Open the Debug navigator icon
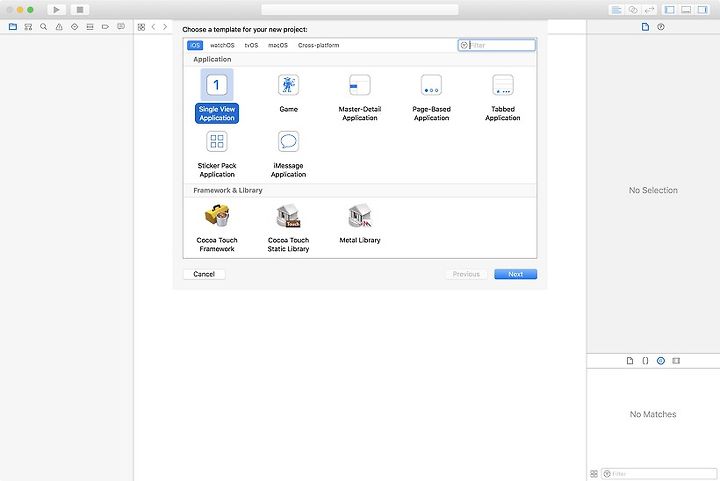Viewport: 720px width, 481px height. 90,27
